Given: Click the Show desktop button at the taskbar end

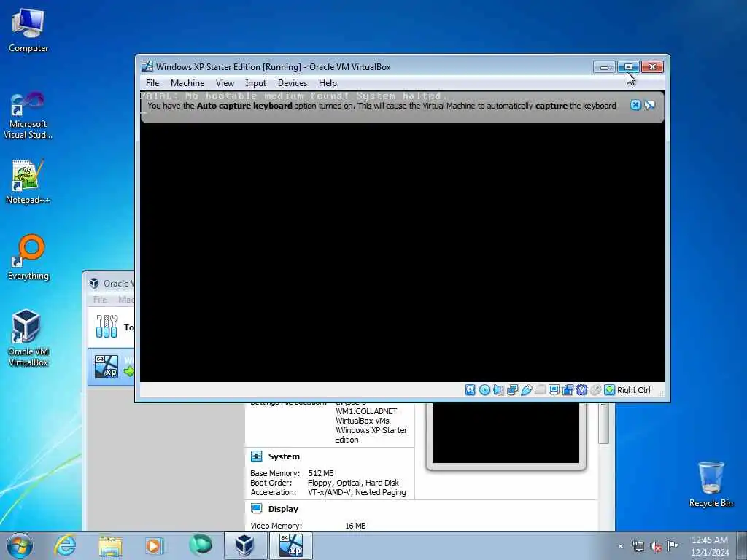Looking at the screenshot, I should click(742, 545).
